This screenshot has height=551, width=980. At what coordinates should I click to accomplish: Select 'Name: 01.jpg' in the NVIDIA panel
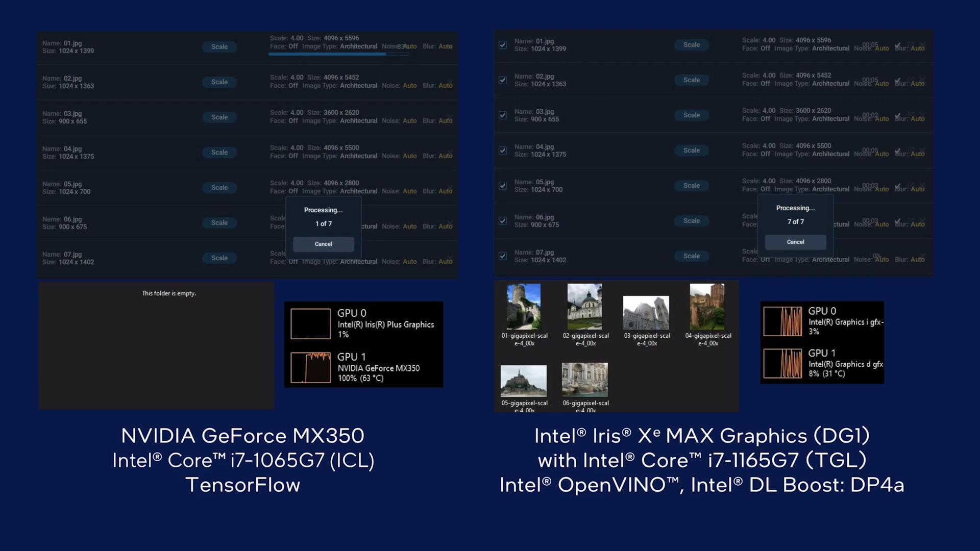click(x=62, y=43)
